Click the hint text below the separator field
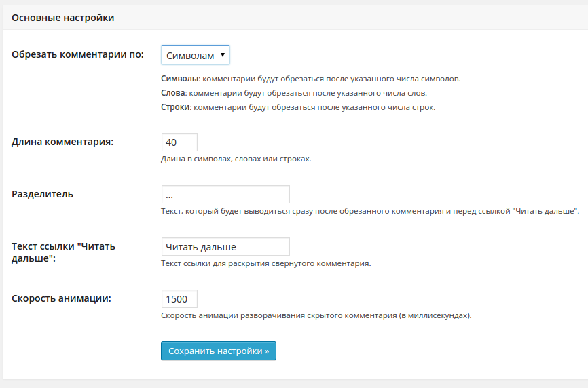Screen dimensions: 588x388 (x=369, y=211)
